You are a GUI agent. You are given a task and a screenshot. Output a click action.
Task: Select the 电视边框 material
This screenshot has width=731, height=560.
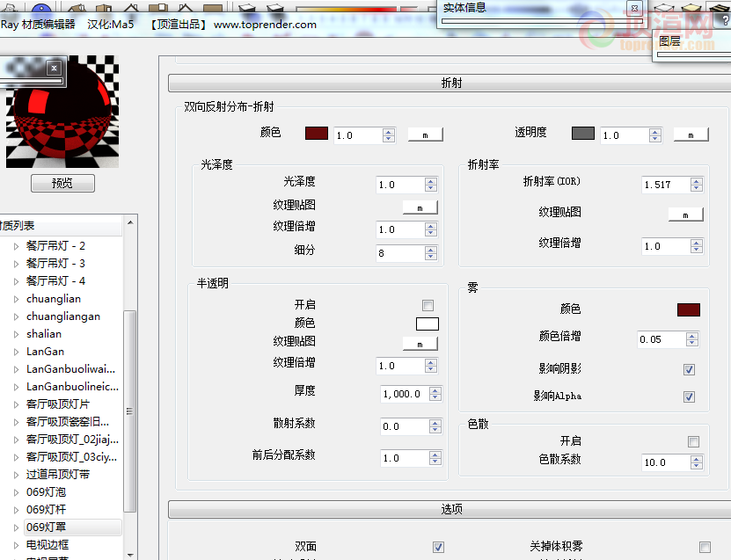48,545
